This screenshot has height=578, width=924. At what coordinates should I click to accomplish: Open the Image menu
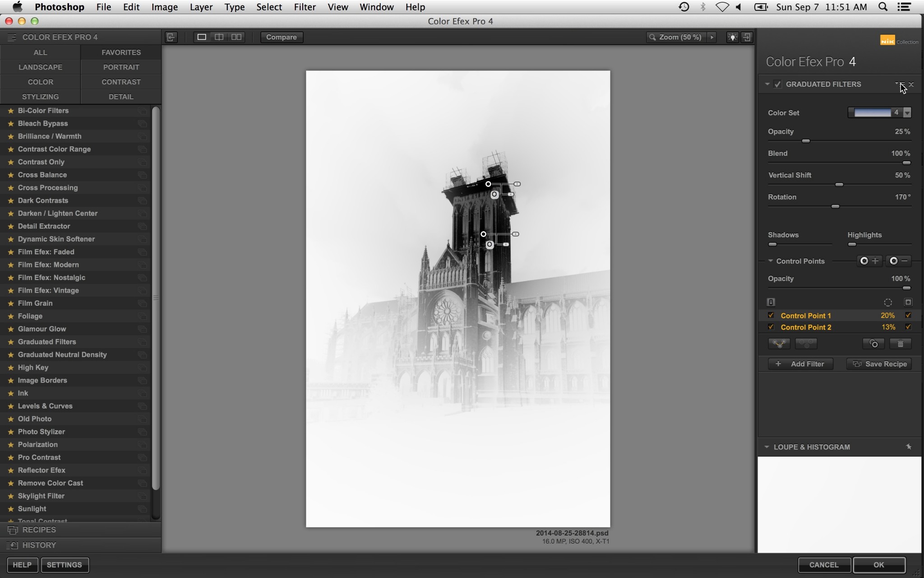(164, 7)
